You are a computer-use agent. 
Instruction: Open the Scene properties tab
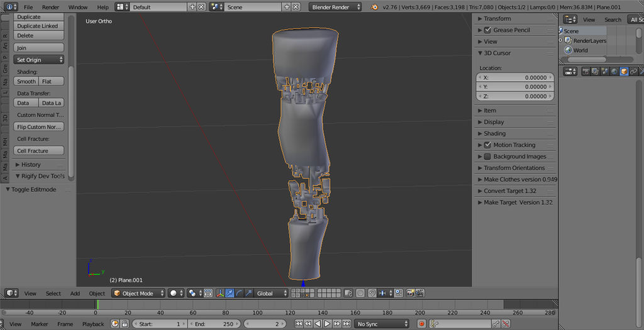[x=604, y=72]
